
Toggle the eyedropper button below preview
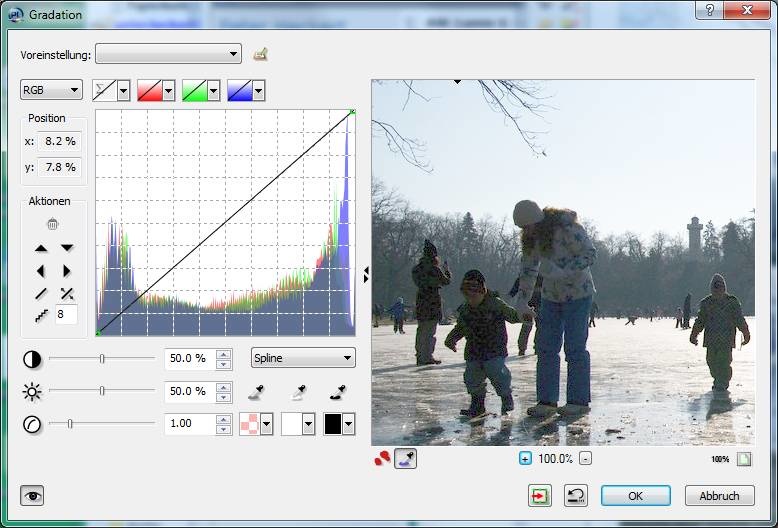tap(406, 459)
